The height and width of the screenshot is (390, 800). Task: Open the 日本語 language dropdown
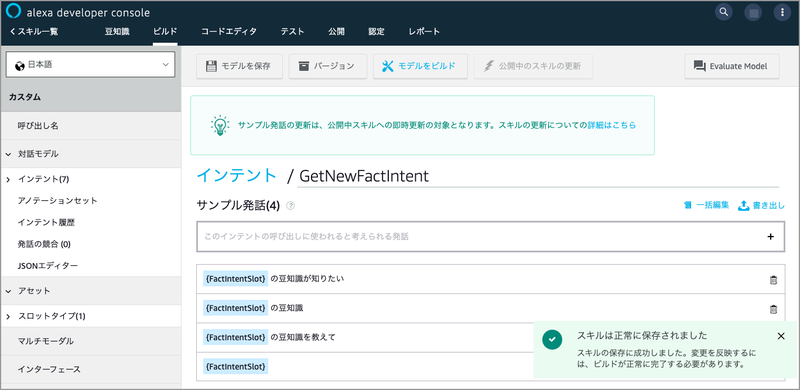[90, 65]
